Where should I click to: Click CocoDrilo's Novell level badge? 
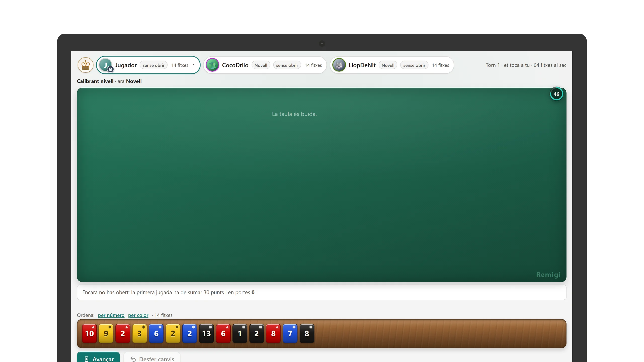point(261,65)
